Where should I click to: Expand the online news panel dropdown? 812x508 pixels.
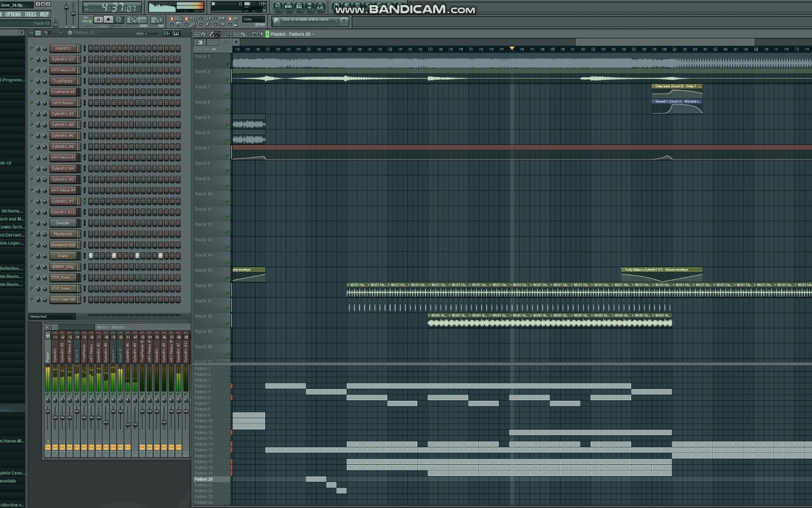pyautogui.click(x=336, y=21)
